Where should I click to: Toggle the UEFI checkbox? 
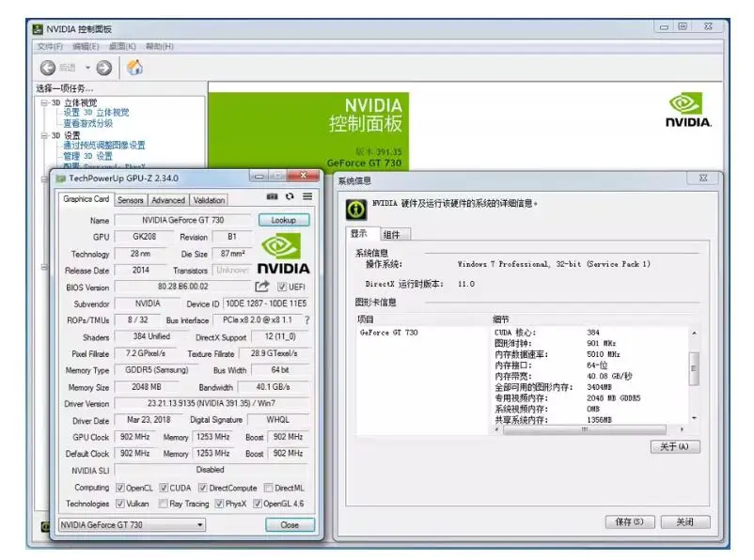282,288
